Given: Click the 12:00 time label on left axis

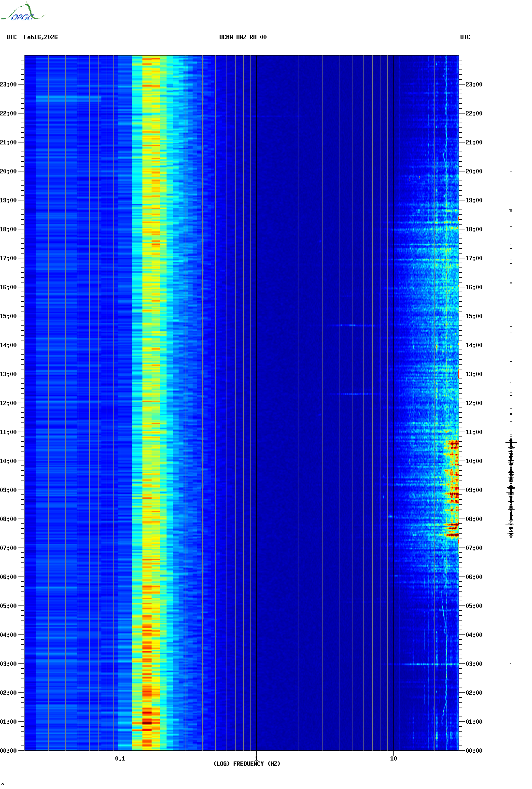Looking at the screenshot, I should (x=8, y=403).
